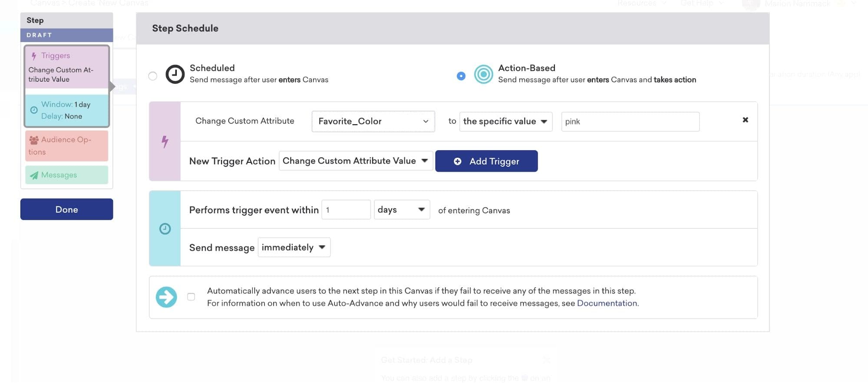Click the Audience Options people icon
The width and height of the screenshot is (868, 383).
[34, 140]
